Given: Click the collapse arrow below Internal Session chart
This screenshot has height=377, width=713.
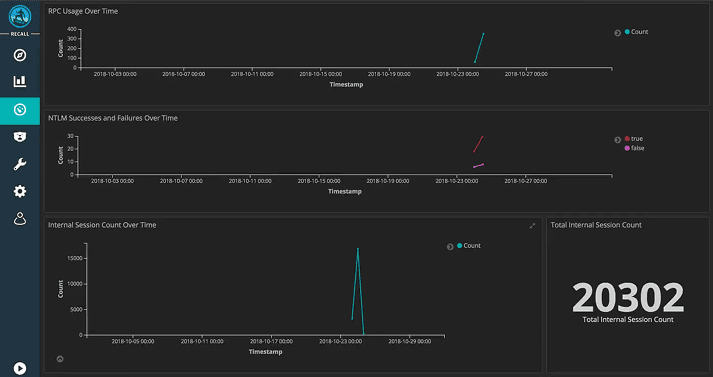Looking at the screenshot, I should (60, 359).
